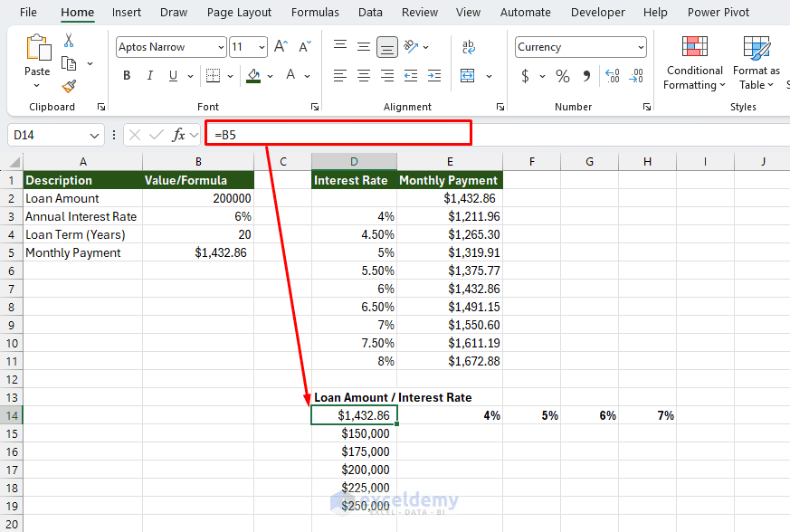Open the Currency number format dropdown
Screen dimensions: 790x532
click(641, 47)
